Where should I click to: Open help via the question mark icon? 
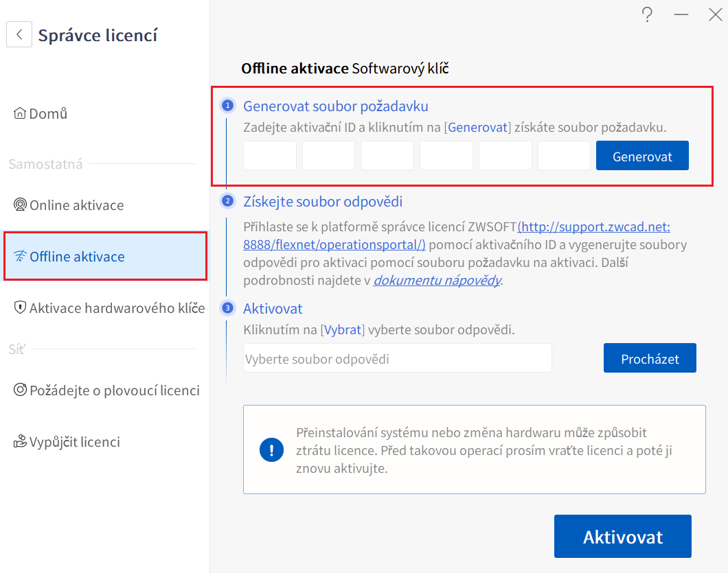tap(647, 14)
